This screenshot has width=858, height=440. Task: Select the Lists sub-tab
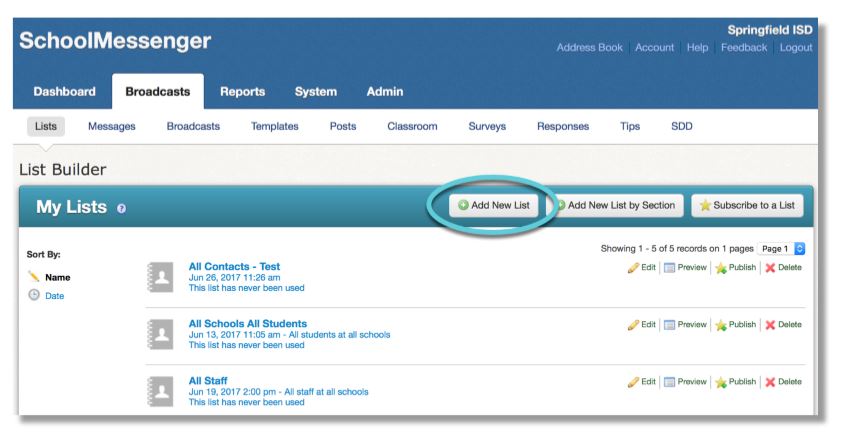click(x=46, y=126)
